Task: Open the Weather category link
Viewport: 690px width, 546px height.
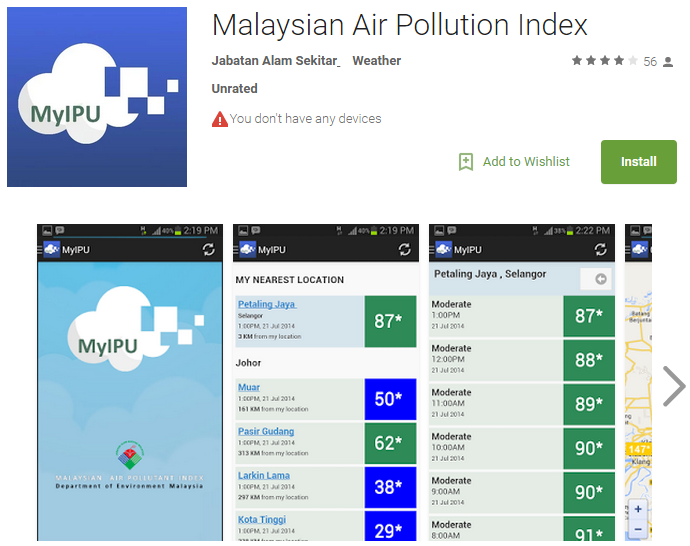Action: click(377, 61)
